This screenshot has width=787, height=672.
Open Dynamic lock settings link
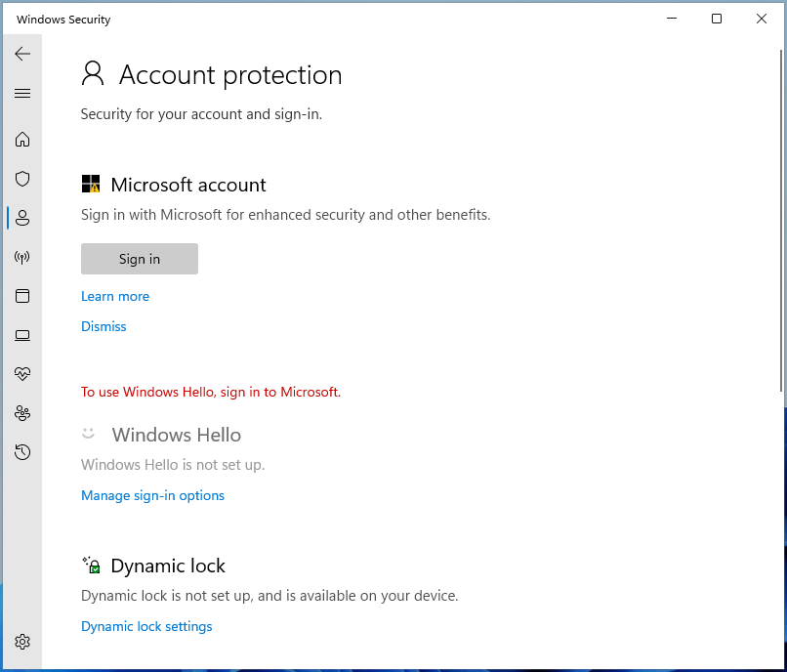pyautogui.click(x=146, y=626)
